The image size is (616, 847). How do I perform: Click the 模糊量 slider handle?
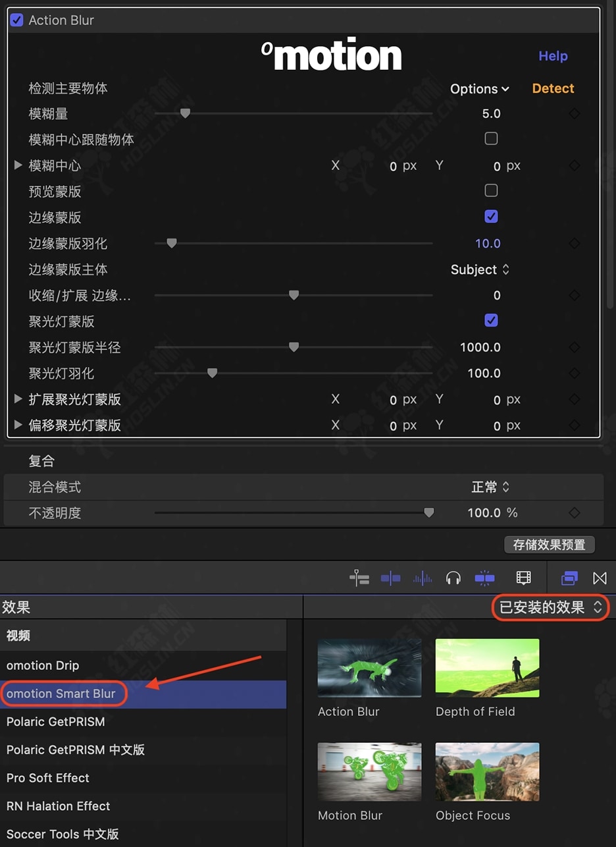tap(185, 114)
